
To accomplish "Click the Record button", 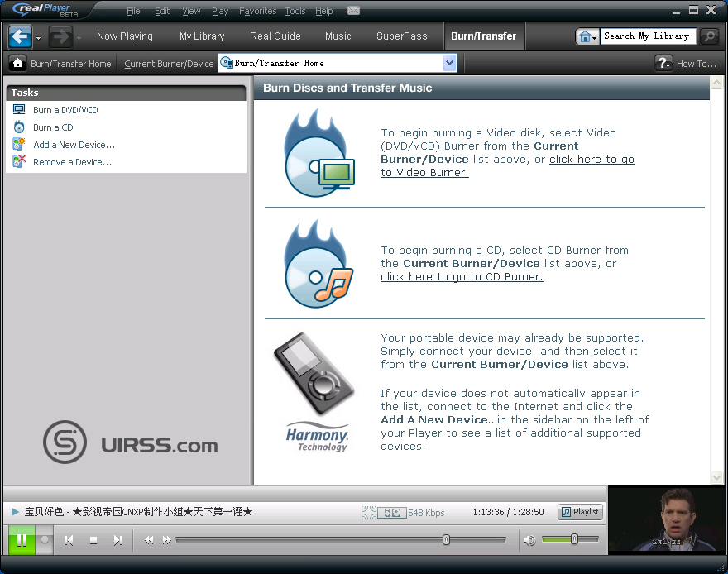I will [45, 540].
